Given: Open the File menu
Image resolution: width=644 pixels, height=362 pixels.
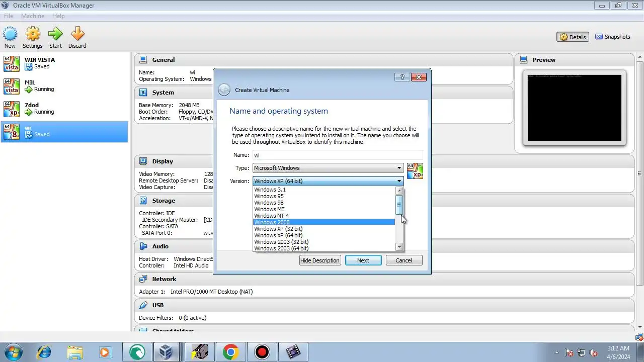Looking at the screenshot, I should click(9, 16).
